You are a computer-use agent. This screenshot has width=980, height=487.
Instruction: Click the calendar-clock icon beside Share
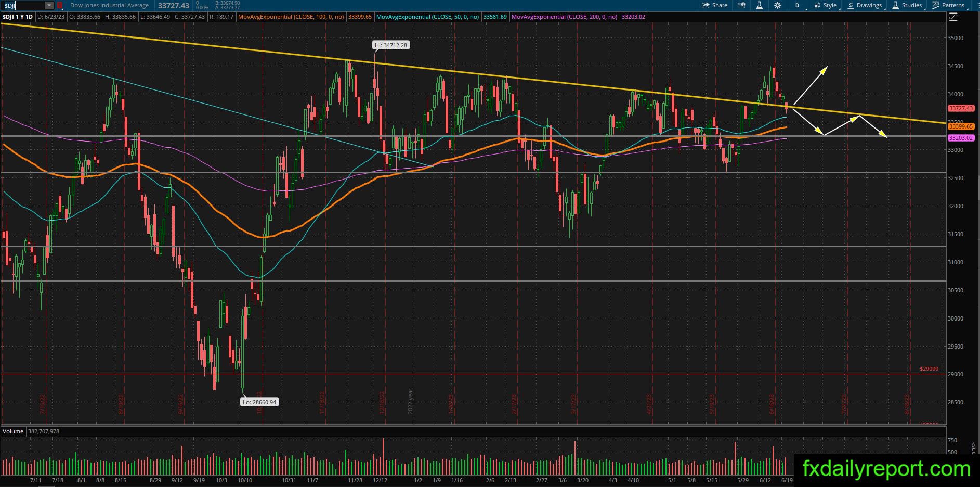tap(741, 5)
